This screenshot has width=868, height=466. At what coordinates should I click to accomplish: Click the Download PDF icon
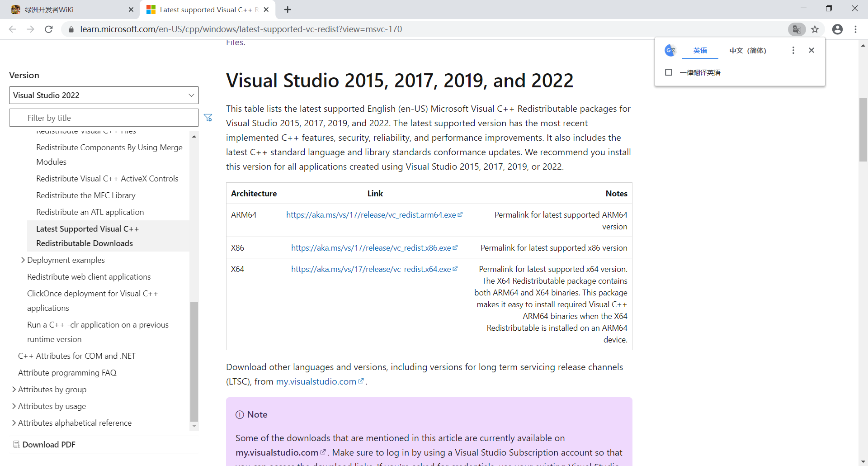[x=16, y=444]
